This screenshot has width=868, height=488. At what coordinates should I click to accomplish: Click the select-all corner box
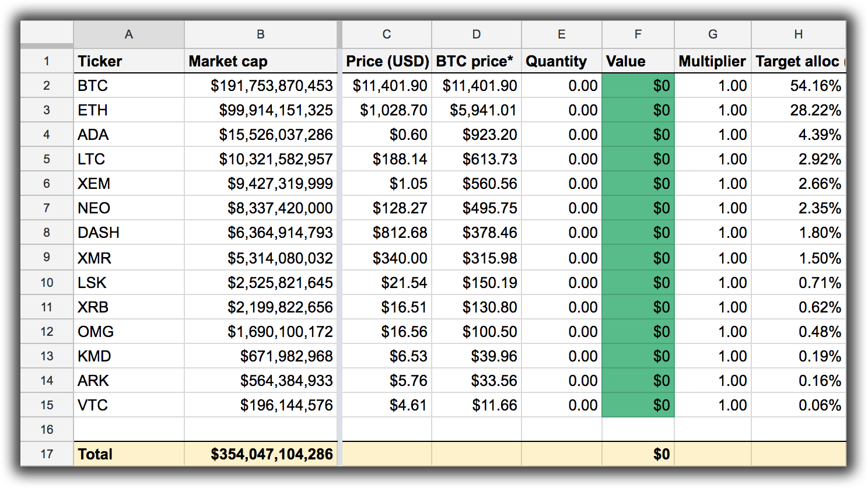(x=47, y=34)
